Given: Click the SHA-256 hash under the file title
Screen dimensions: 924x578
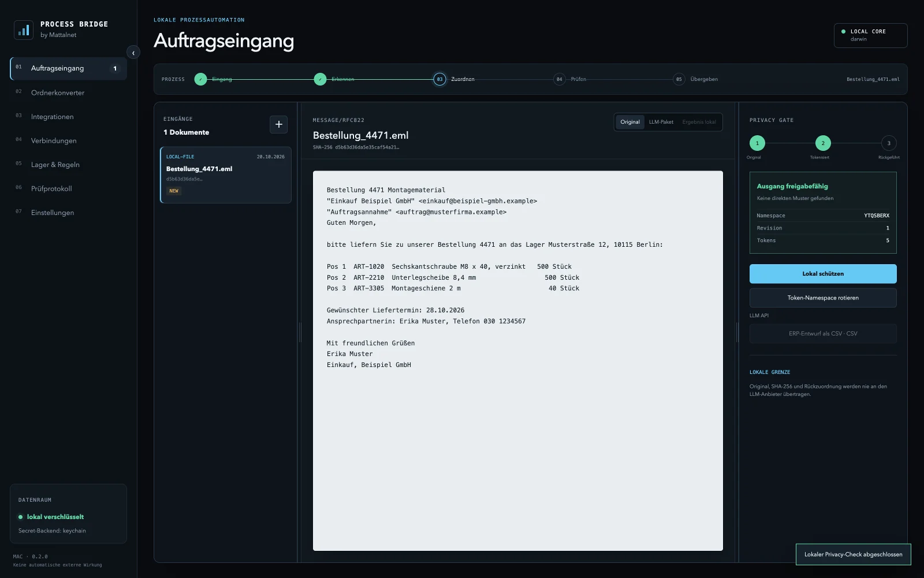Looking at the screenshot, I should [356, 147].
